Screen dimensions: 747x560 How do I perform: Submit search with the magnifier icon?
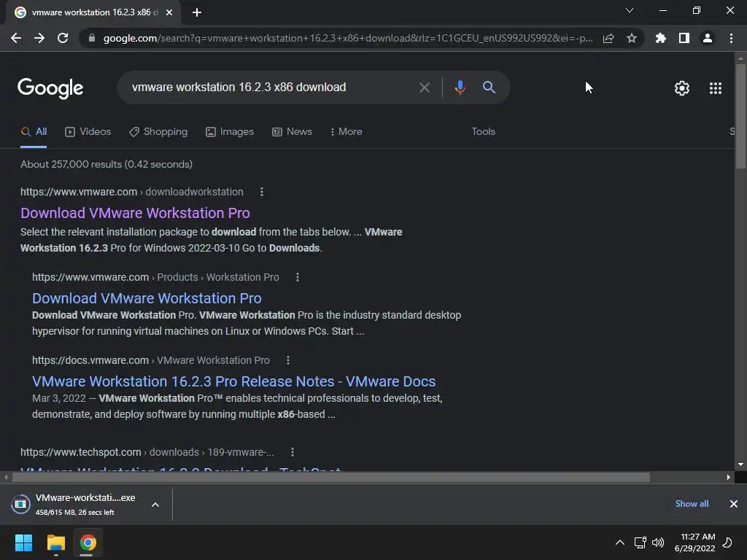489,87
